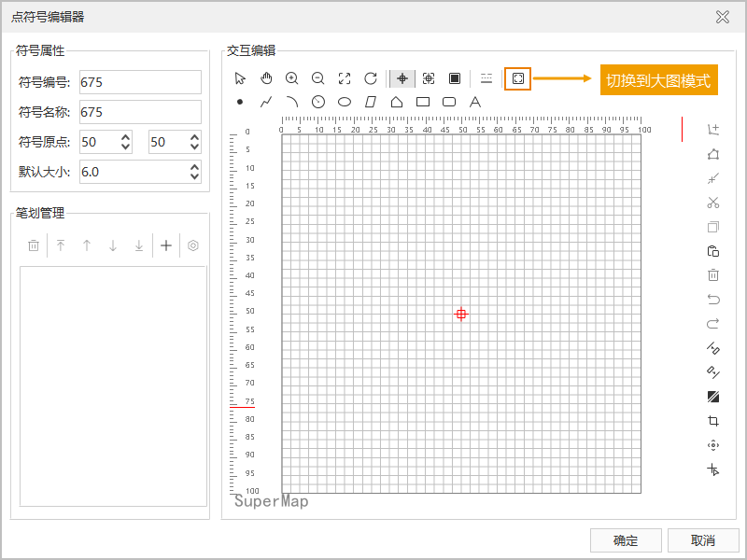Click the paste icon in right toolbar
This screenshot has width=747, height=560.
coord(713,251)
